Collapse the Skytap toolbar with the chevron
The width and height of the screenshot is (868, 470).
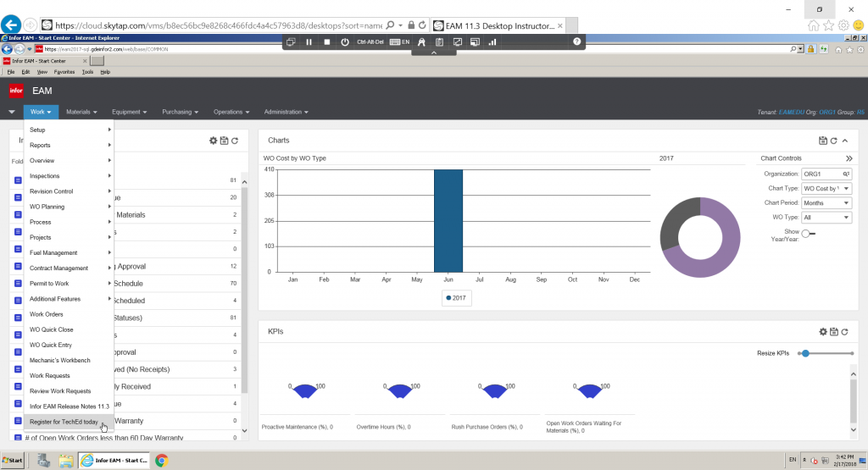434,53
